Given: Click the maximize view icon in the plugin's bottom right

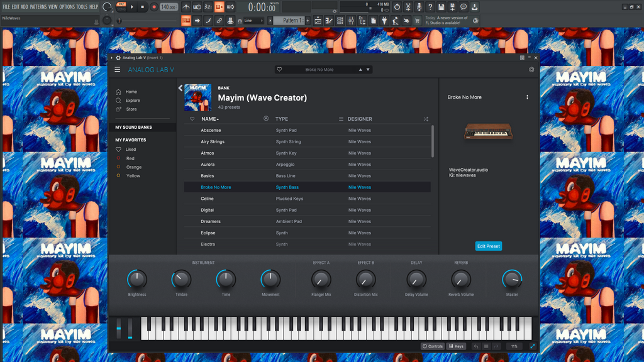Looking at the screenshot, I should tap(533, 346).
